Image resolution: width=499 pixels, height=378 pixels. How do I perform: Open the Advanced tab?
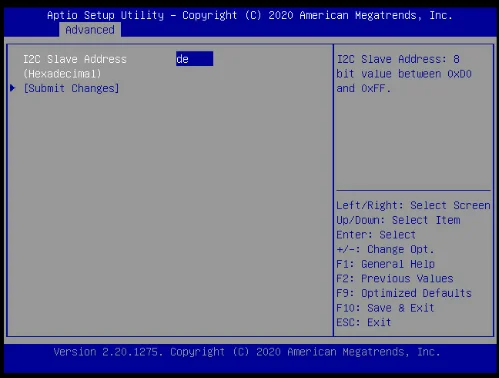90,30
